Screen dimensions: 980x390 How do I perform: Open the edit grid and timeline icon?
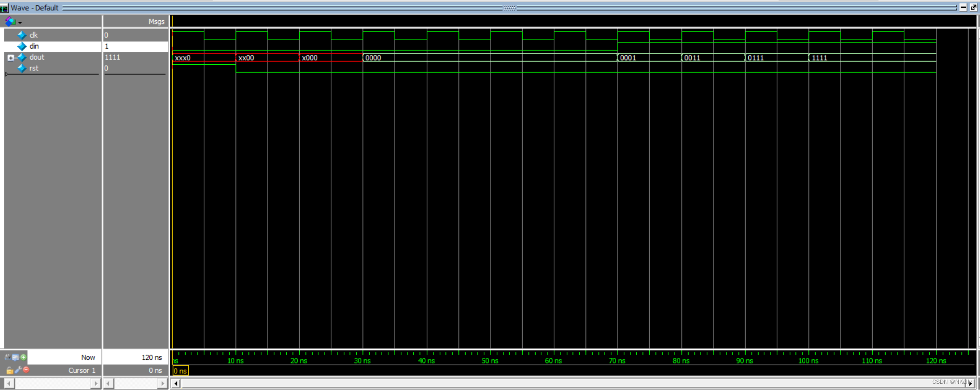tap(16, 357)
